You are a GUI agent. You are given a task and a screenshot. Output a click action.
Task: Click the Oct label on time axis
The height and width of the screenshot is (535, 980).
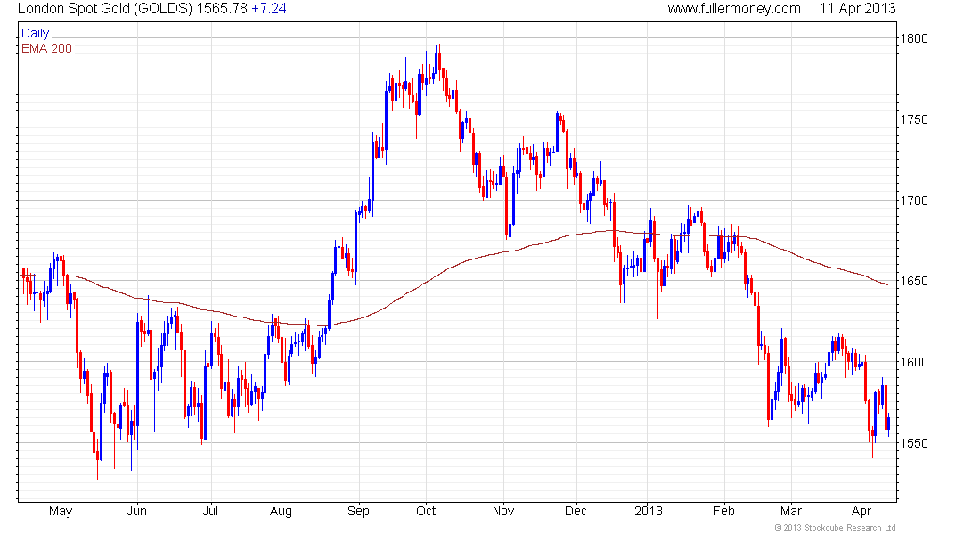(x=426, y=511)
